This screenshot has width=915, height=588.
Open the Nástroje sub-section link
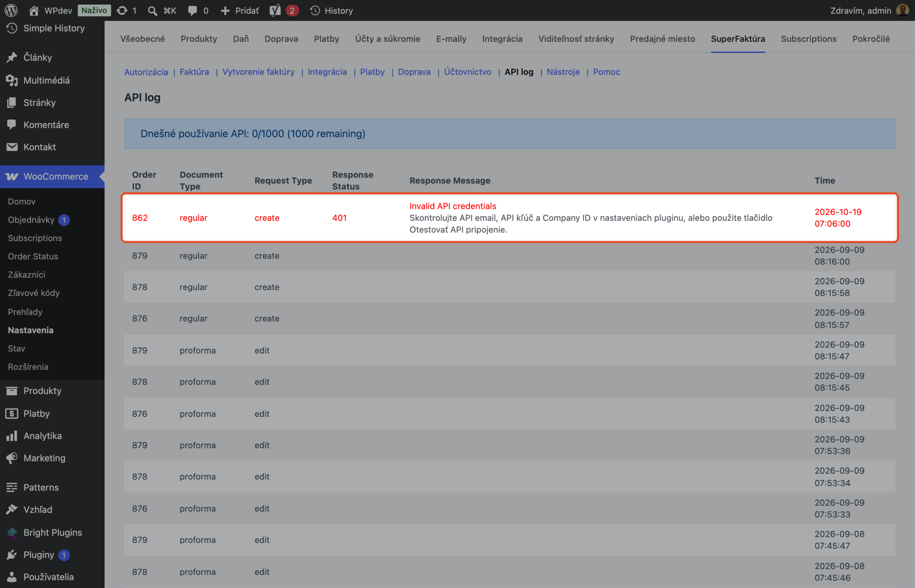(x=563, y=72)
